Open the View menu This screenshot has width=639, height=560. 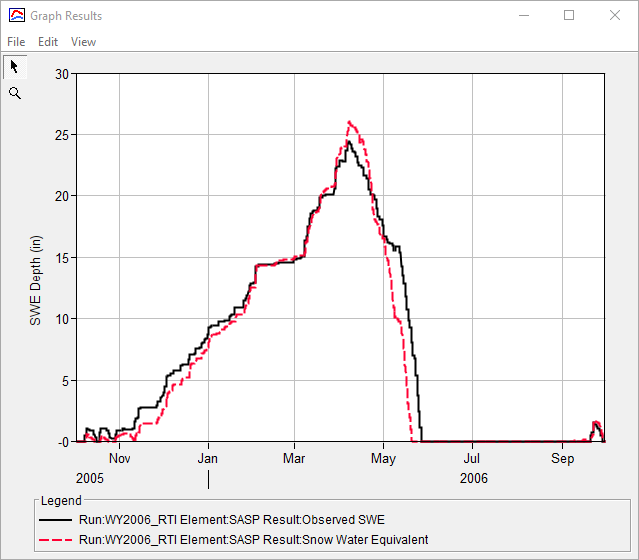[83, 42]
